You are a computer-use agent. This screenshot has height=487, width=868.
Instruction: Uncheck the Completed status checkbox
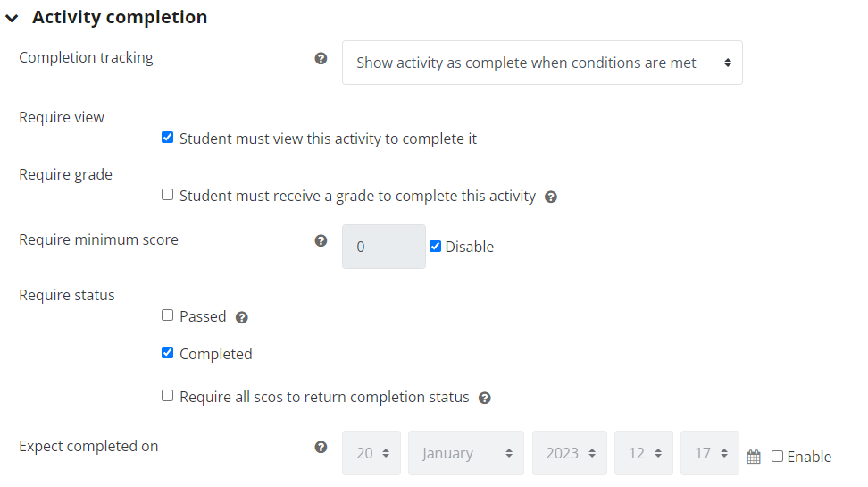pyautogui.click(x=167, y=352)
